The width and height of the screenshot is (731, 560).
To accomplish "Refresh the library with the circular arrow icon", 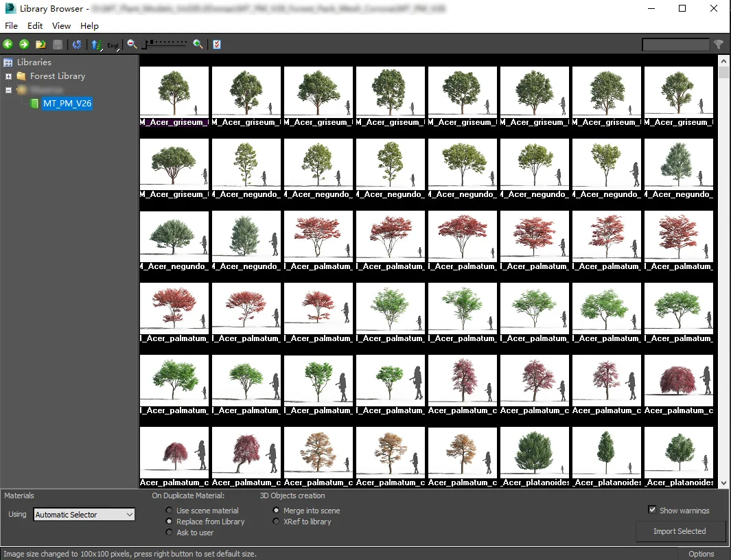I will point(77,44).
